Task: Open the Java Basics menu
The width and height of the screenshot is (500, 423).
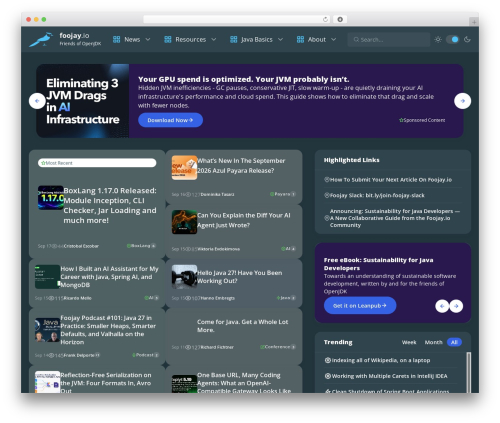Action: [x=257, y=39]
